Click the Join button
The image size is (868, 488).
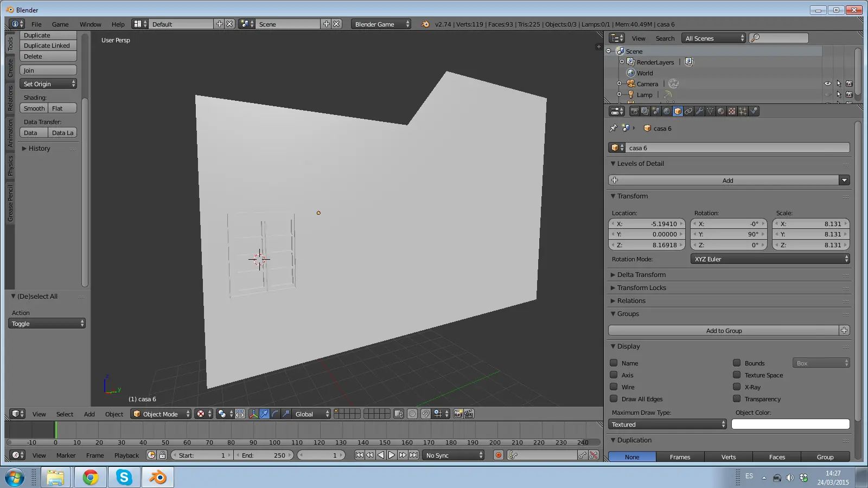click(48, 70)
